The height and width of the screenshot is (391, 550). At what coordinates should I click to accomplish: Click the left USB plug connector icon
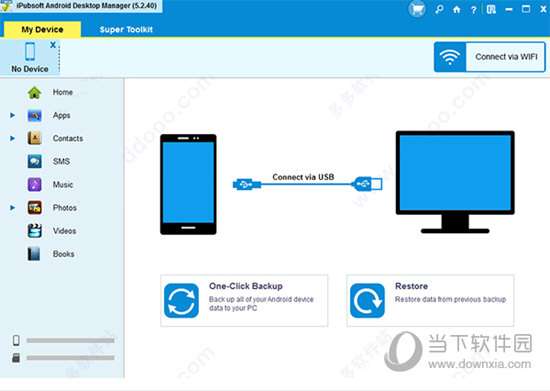coord(247,184)
